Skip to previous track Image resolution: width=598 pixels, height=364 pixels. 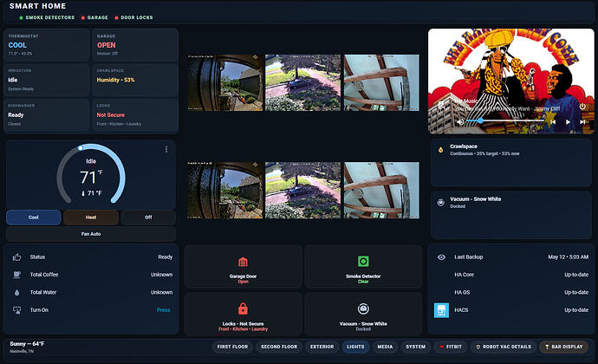553,121
